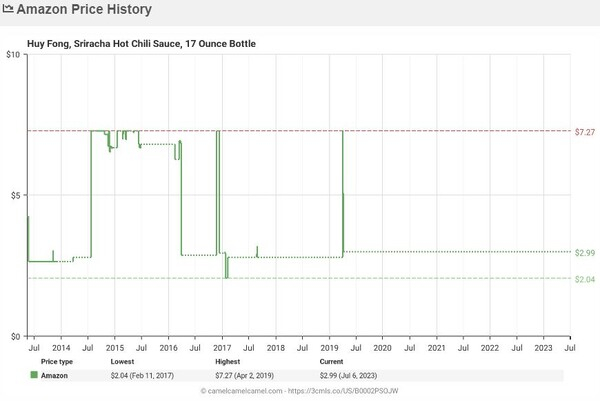
Task: Click the camelcamelcamel.com footer credit
Action: [x=300, y=390]
